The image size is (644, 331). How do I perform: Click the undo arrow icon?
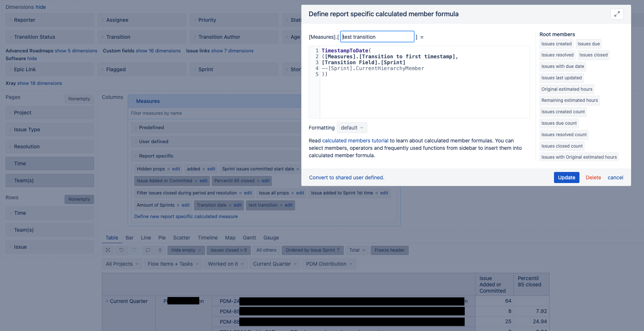pyautogui.click(x=121, y=250)
